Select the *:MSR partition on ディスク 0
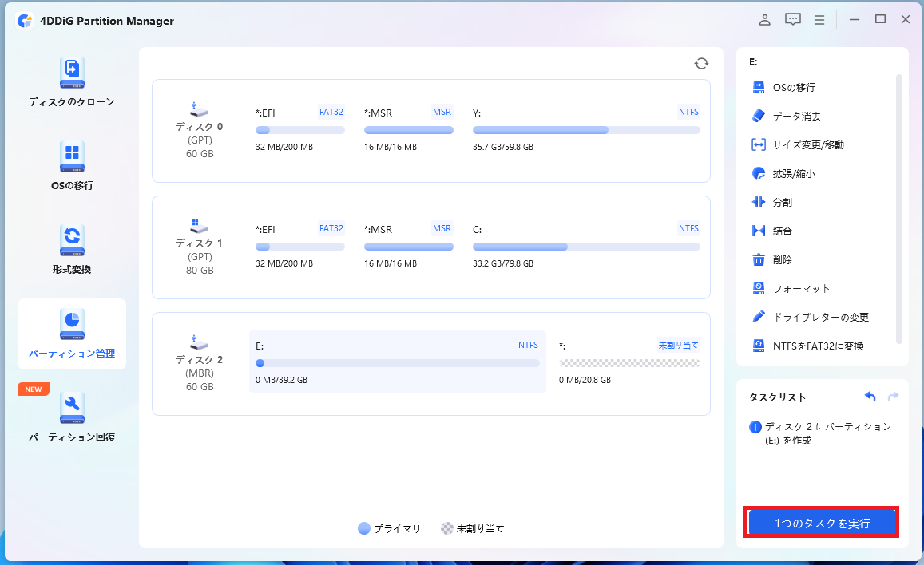Viewport: 924px width, 565px height. (x=408, y=129)
